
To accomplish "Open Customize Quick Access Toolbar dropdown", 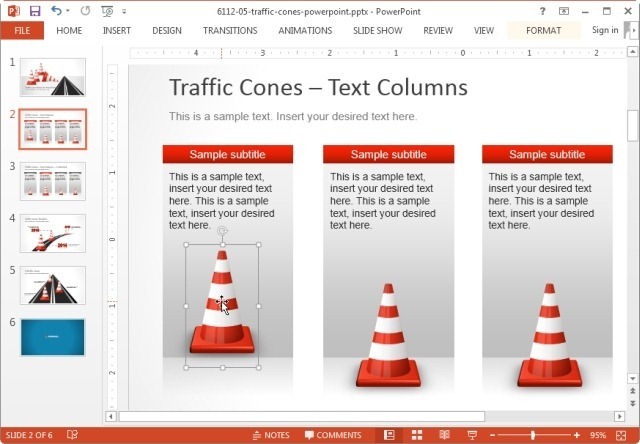I will click(124, 11).
